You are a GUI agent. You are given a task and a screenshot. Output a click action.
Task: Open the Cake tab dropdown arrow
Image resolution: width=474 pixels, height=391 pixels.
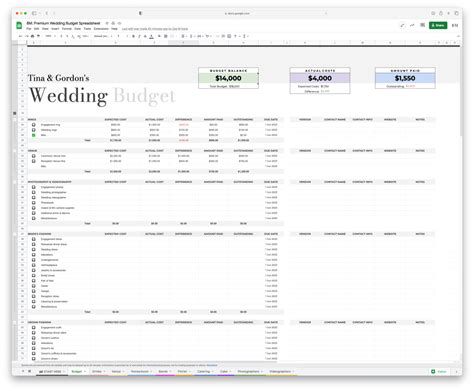pos(230,371)
